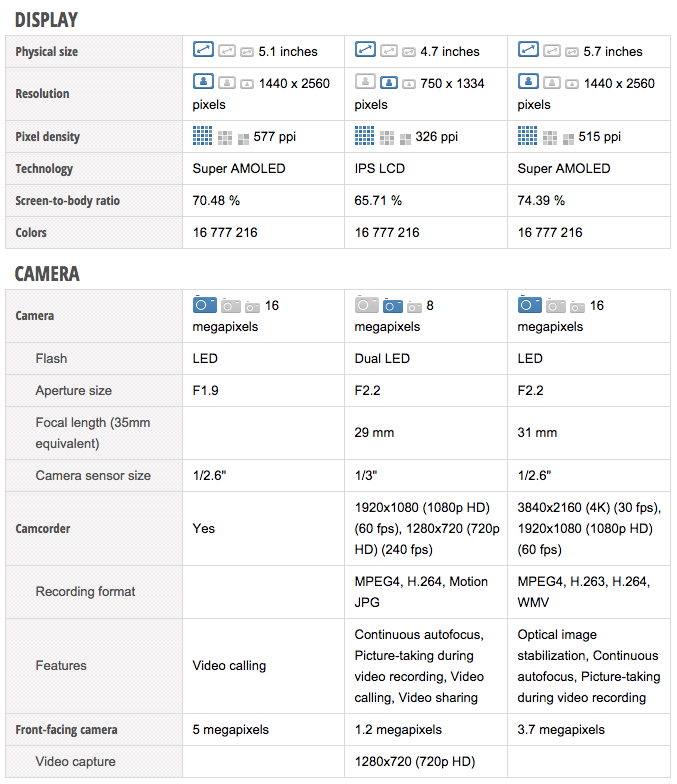Click the blue pixel grid icon beside 326 ppi

tap(365, 136)
